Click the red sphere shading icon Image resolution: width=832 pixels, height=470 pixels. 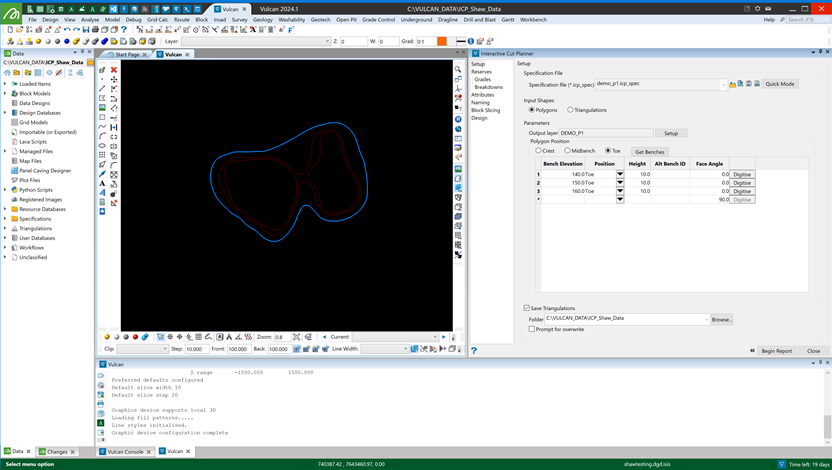pos(135,337)
